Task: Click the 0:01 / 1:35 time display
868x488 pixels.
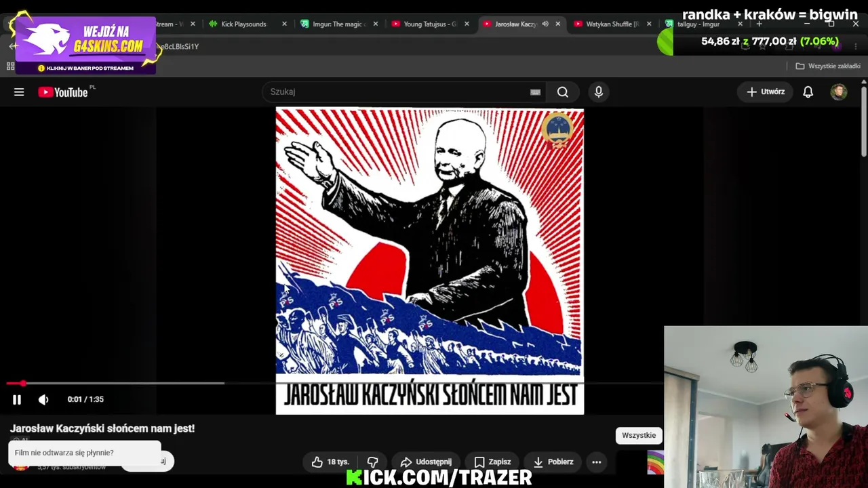Action: [x=85, y=400]
